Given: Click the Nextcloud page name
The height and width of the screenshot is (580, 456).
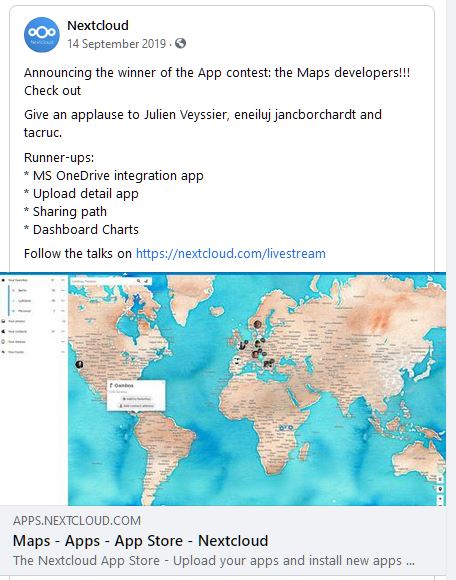Looking at the screenshot, I should tap(98, 26).
